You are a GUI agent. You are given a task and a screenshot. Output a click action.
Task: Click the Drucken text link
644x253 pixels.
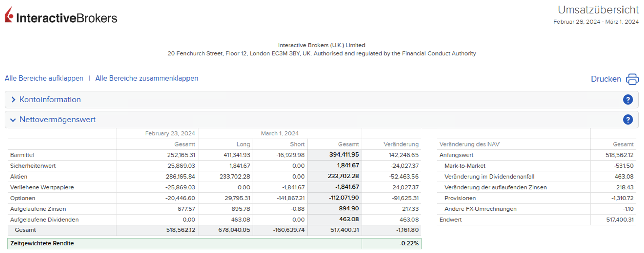[x=606, y=79]
